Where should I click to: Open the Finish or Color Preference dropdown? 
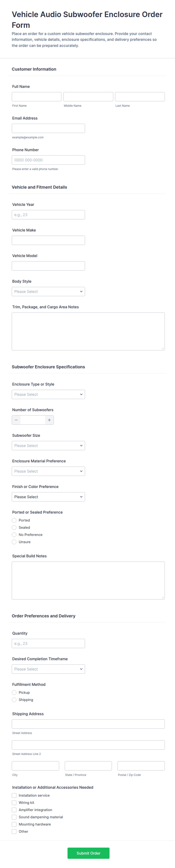(48, 497)
